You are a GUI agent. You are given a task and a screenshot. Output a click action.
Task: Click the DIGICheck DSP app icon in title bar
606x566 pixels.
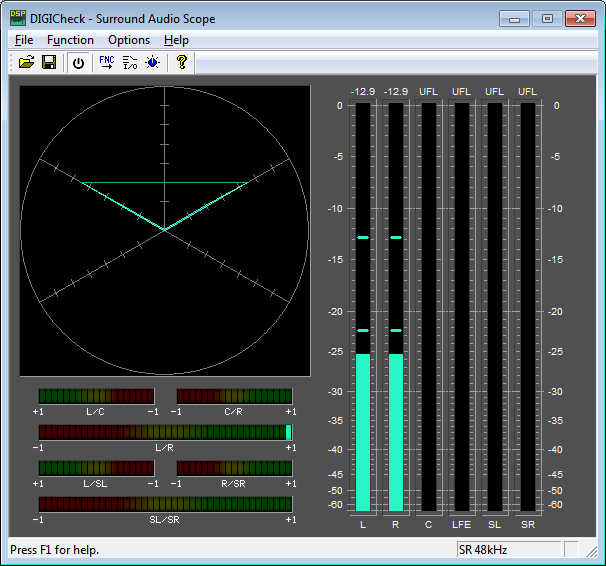tap(18, 18)
